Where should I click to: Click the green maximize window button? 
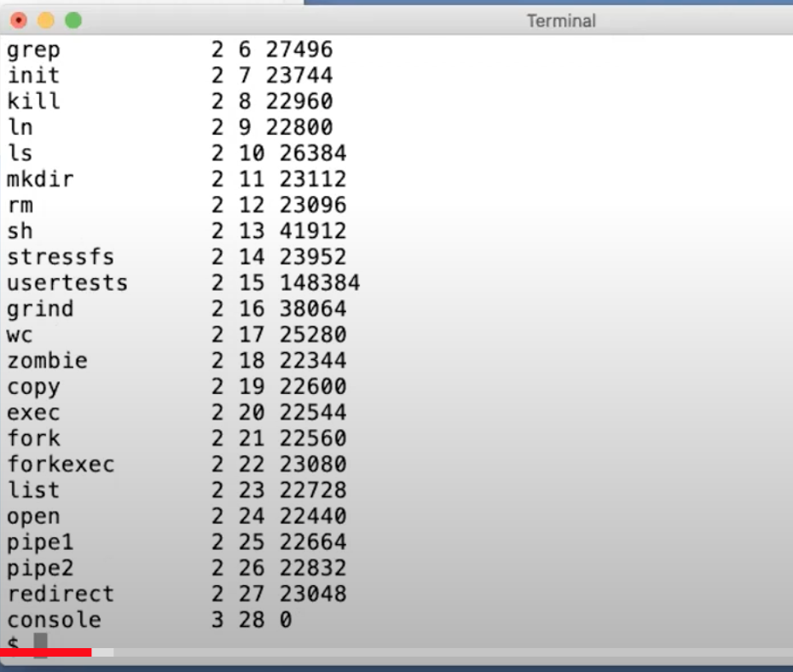(73, 20)
